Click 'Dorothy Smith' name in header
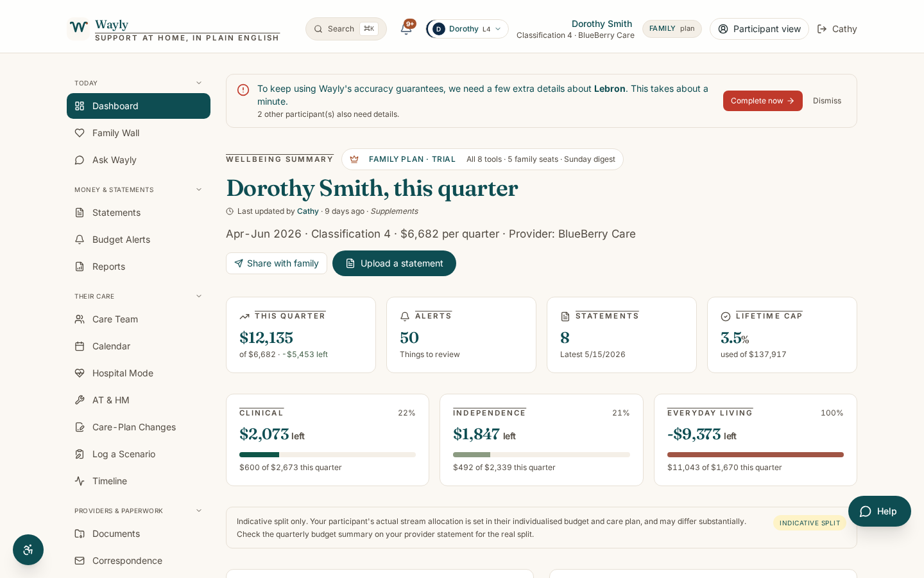Image resolution: width=924 pixels, height=578 pixels. [602, 24]
